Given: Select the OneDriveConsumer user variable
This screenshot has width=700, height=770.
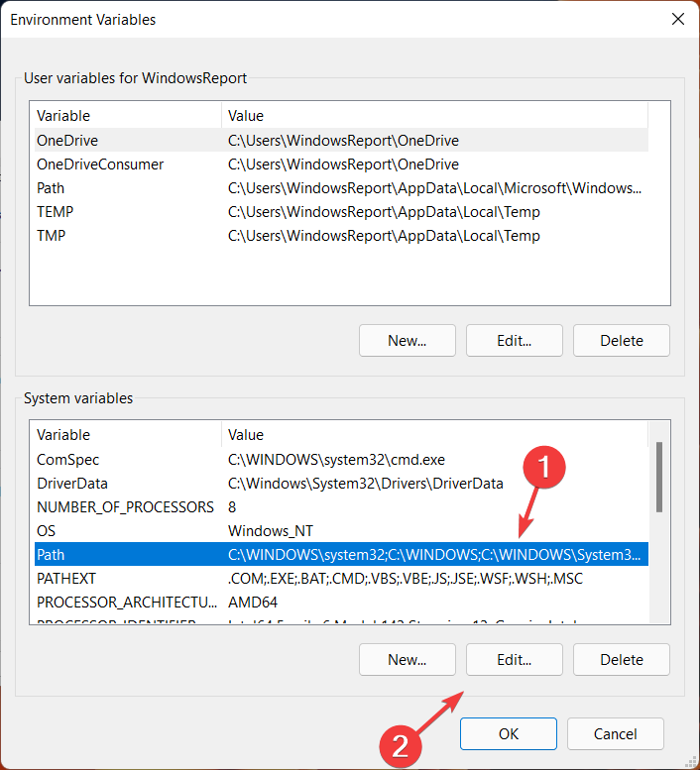Looking at the screenshot, I should 100,165.
